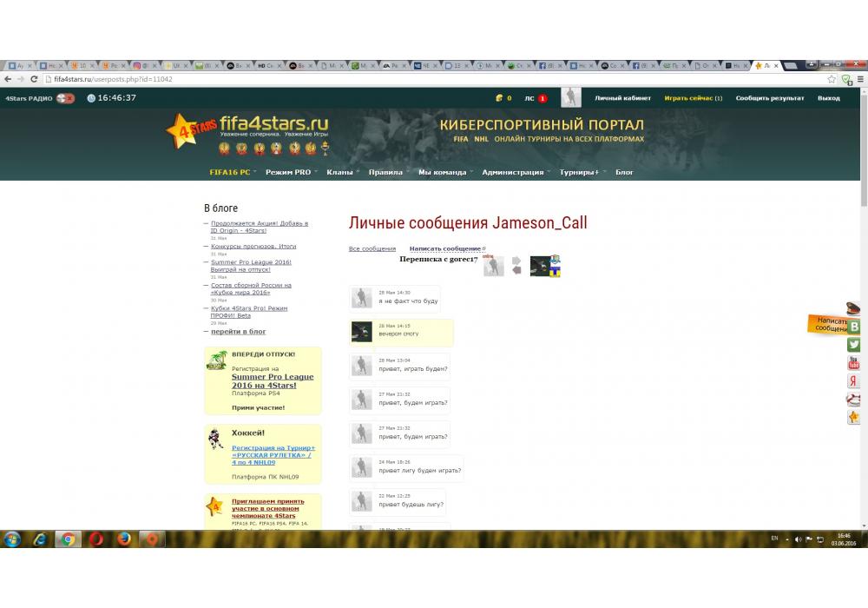The height and width of the screenshot is (608, 868).
Task: Click the Все сообщения link
Action: point(372,249)
